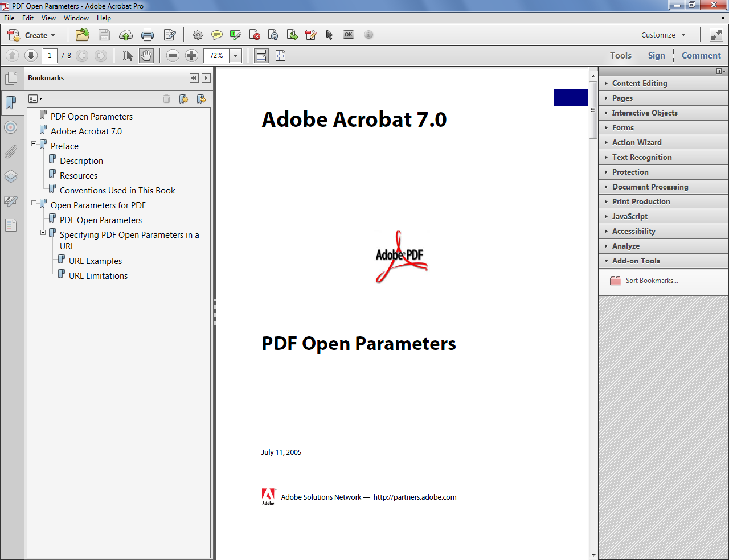Screen dimensions: 729x560
Task: Zoom out with the minus icon
Action: 173,55
